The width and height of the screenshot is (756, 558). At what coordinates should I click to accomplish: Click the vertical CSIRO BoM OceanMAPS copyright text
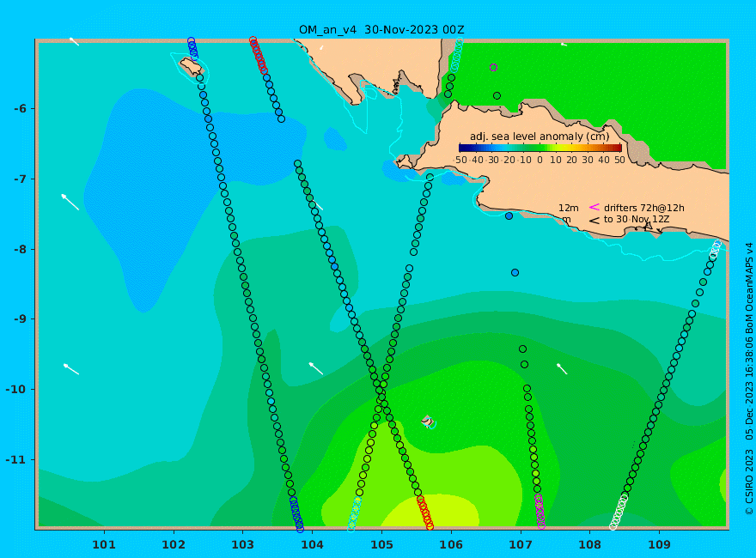click(x=749, y=379)
